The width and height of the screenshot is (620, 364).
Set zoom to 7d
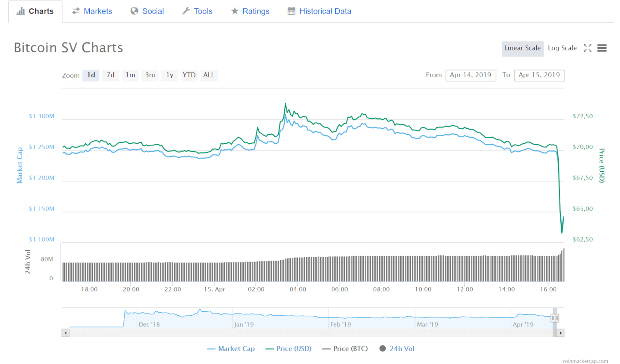click(110, 75)
